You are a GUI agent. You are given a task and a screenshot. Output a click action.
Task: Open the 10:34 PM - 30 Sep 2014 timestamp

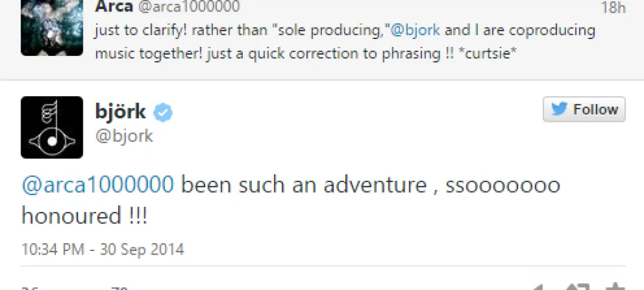click(x=103, y=249)
